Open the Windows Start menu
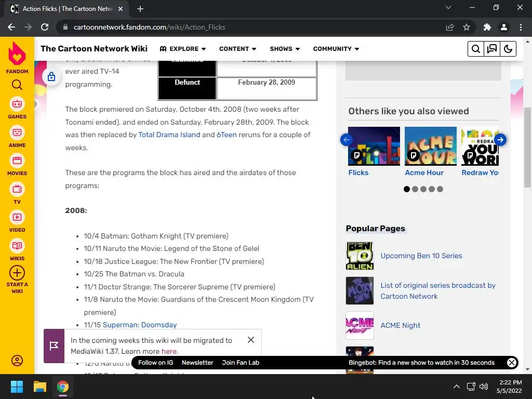Image resolution: width=532 pixels, height=399 pixels. point(17,387)
